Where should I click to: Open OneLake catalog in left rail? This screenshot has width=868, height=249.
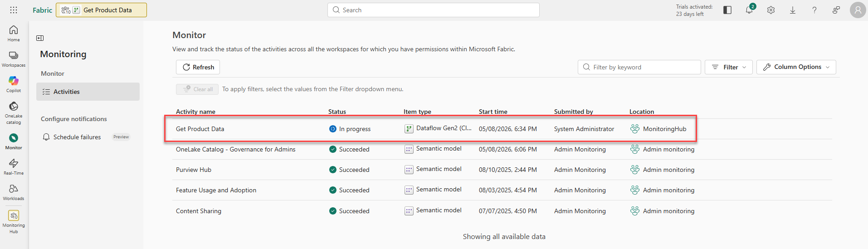pos(14,112)
